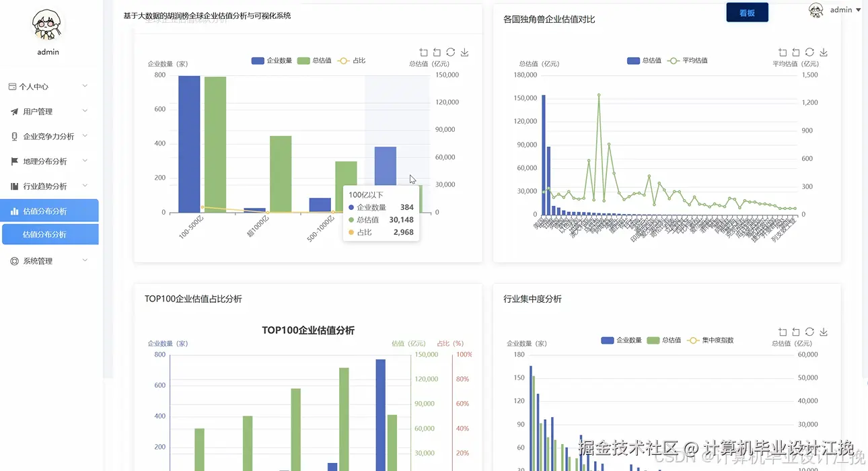Click the top-right admin avatar
The image size is (868, 471).
[816, 10]
